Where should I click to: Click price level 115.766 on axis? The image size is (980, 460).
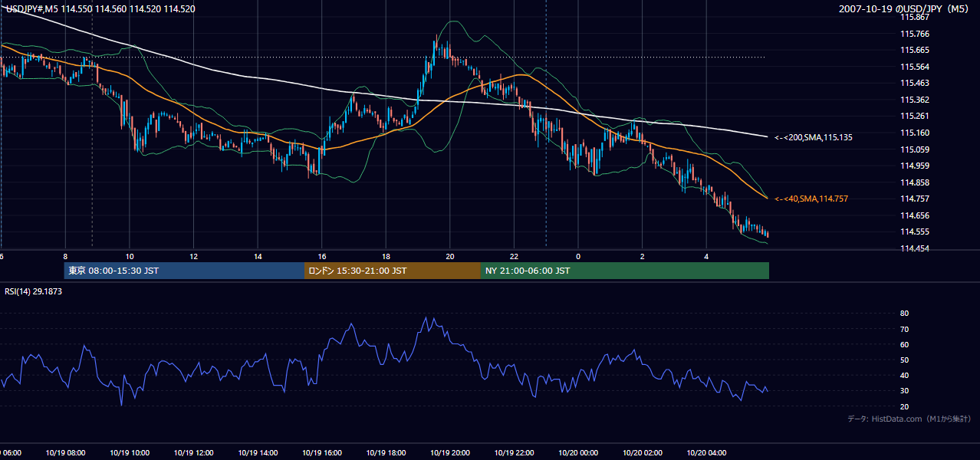[913, 34]
